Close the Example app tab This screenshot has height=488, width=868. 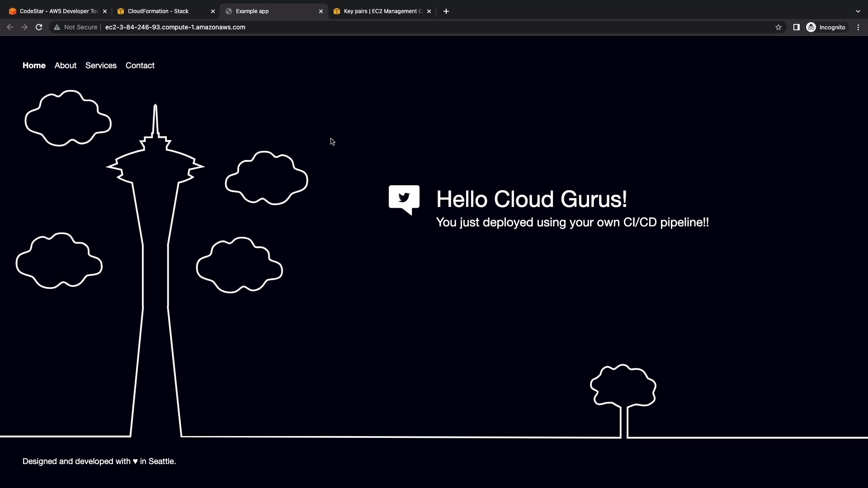point(321,11)
